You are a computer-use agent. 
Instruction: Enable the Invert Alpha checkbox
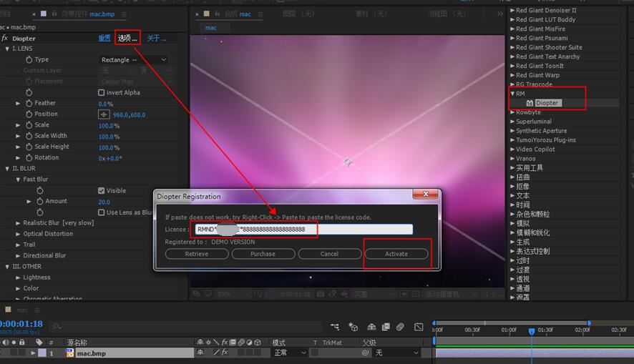[x=101, y=92]
